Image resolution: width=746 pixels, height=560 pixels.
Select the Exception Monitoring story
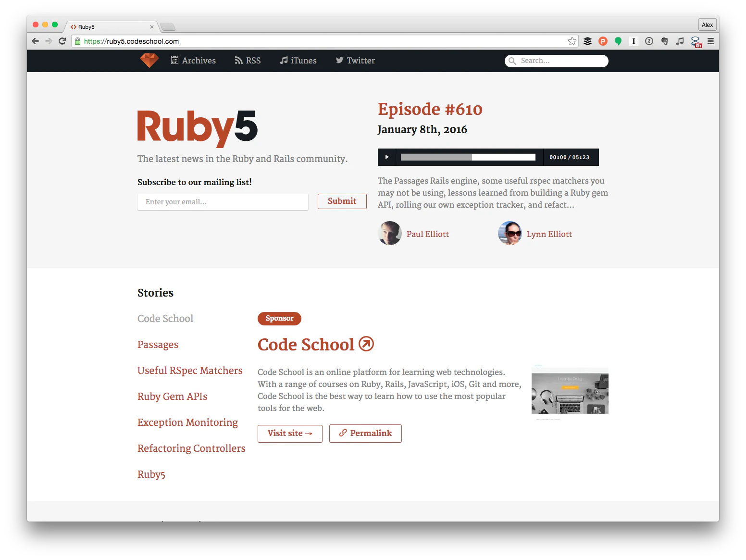[x=187, y=423]
